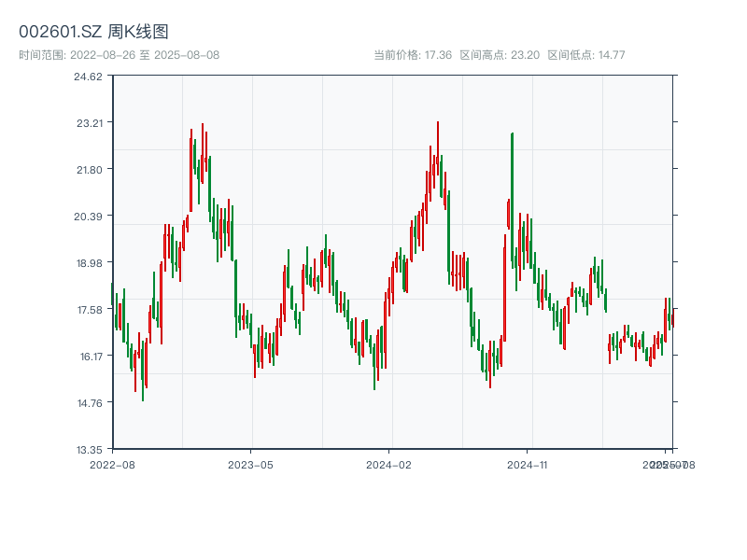Select the 时间范围 2022-08-26 至 2025-08-08 text
This screenshot has width=747, height=560.
click(x=120, y=55)
